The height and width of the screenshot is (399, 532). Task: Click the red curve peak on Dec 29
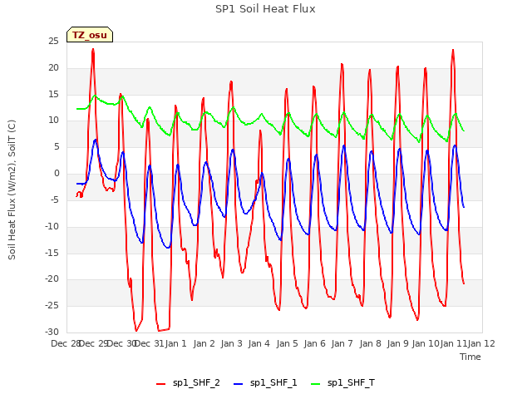click(93, 50)
